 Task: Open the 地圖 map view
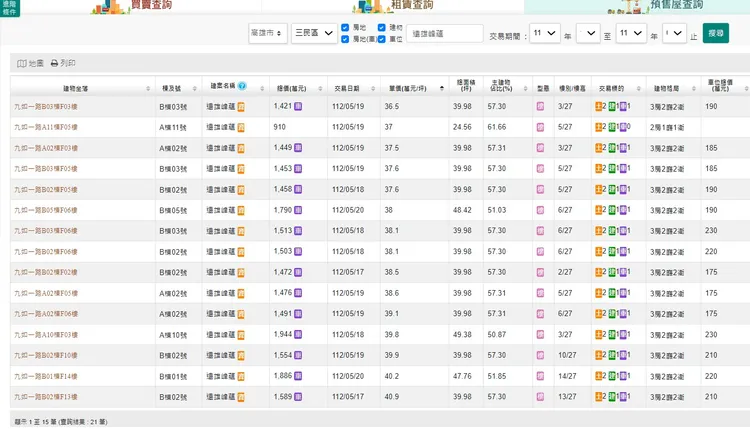click(30, 63)
